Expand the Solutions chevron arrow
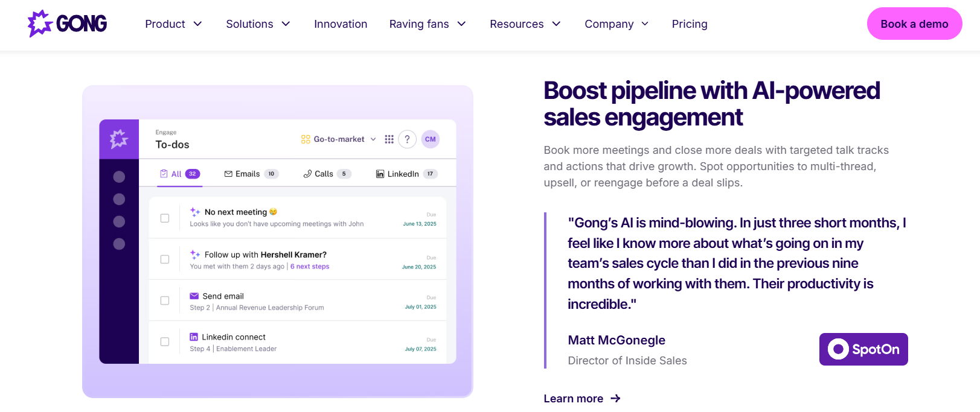 pyautogui.click(x=286, y=24)
